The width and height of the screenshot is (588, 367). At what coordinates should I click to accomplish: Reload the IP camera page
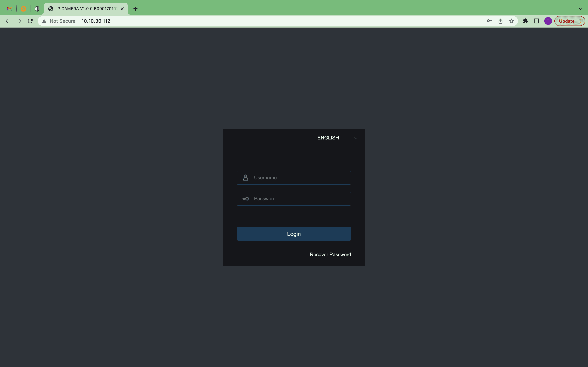30,21
